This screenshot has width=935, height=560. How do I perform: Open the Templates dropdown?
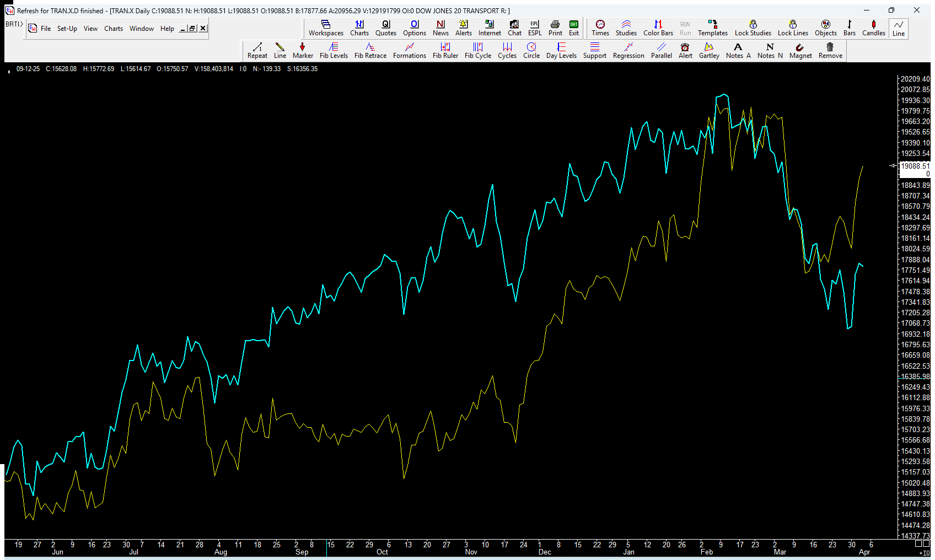tap(712, 28)
